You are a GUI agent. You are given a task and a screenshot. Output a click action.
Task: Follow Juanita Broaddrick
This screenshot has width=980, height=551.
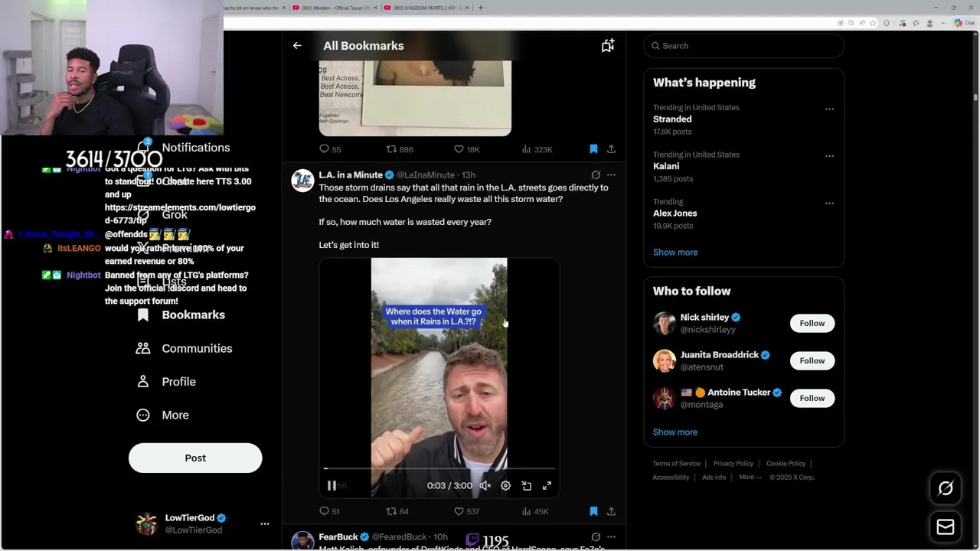click(812, 360)
